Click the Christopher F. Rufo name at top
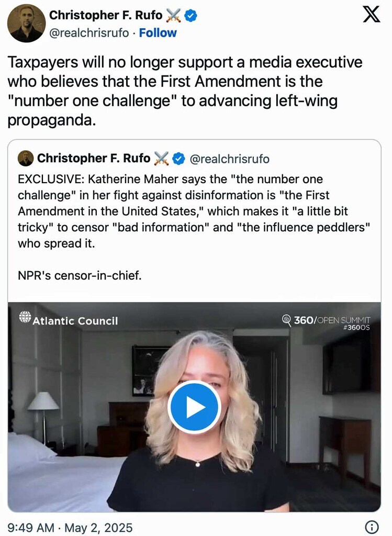392x536 pixels. (106, 16)
